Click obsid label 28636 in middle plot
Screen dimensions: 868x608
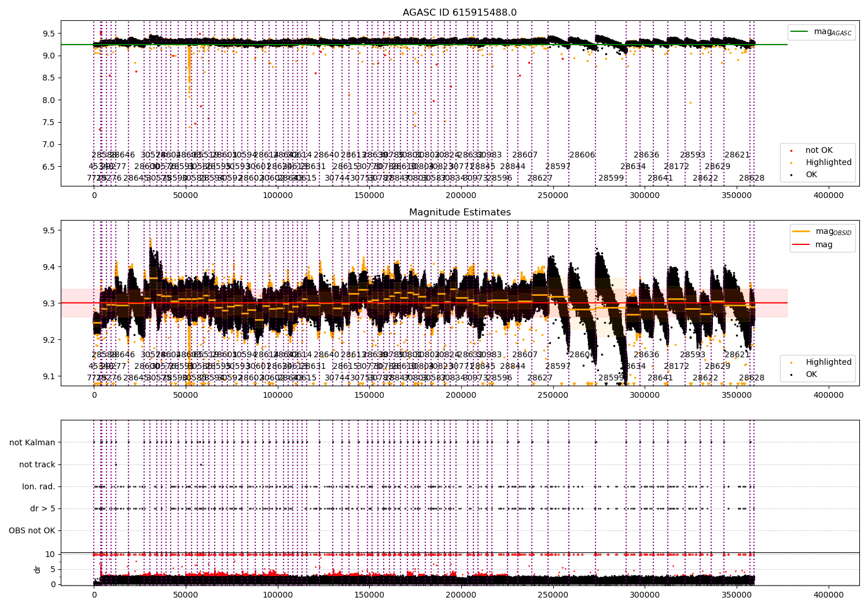pyautogui.click(x=646, y=355)
